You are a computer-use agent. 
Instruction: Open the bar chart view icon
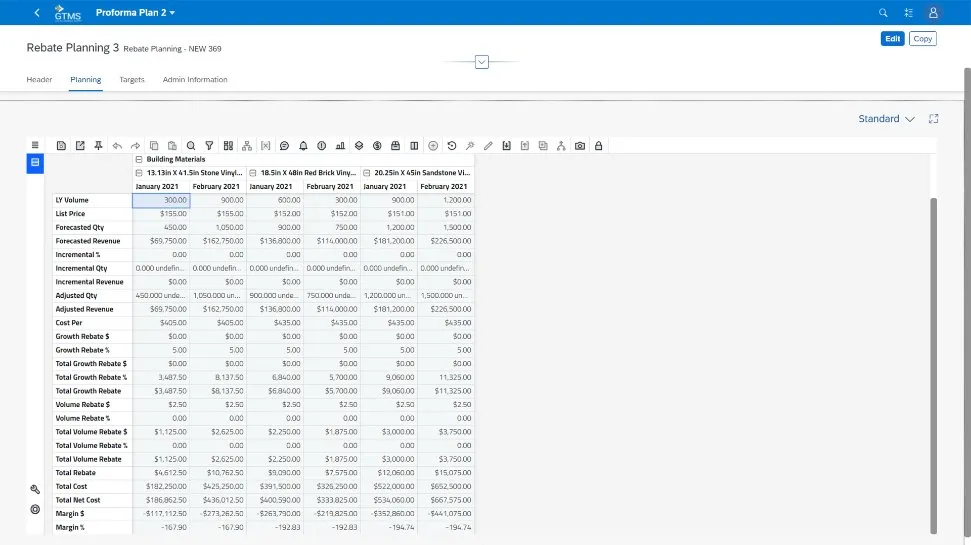point(340,146)
